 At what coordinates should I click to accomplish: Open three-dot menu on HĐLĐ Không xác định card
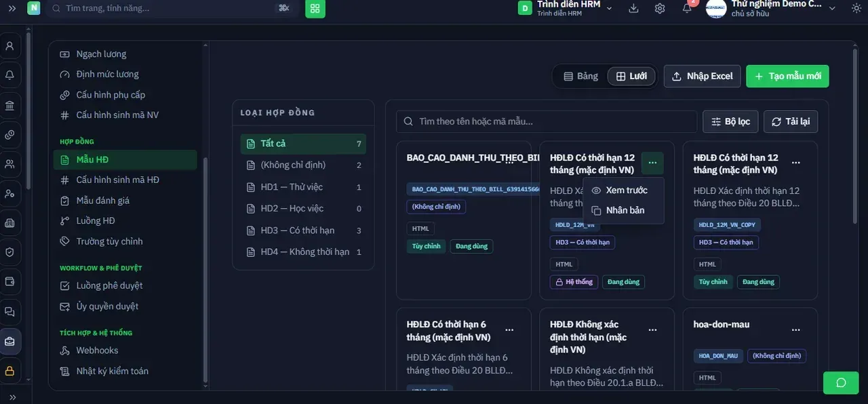pos(652,329)
